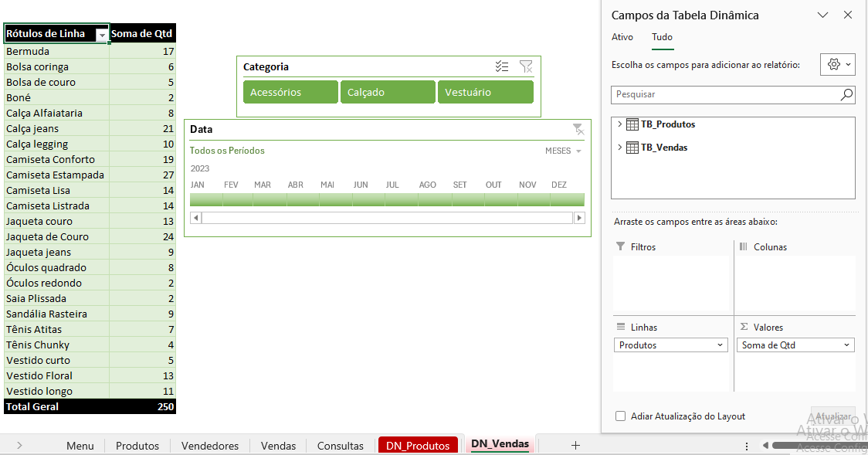Open the Produtos sheet tab
The height and width of the screenshot is (455, 868).
pyautogui.click(x=137, y=446)
